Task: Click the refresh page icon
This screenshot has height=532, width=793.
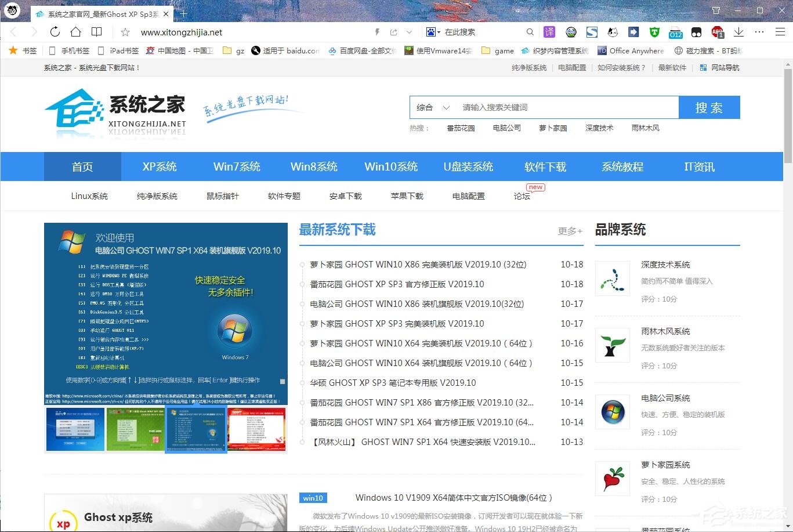Action: pyautogui.click(x=55, y=32)
